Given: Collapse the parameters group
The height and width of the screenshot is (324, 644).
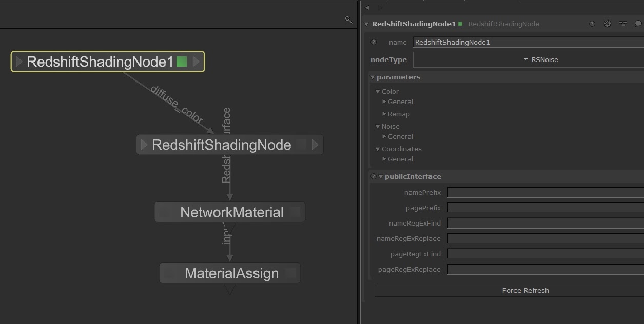Looking at the screenshot, I should coord(373,77).
